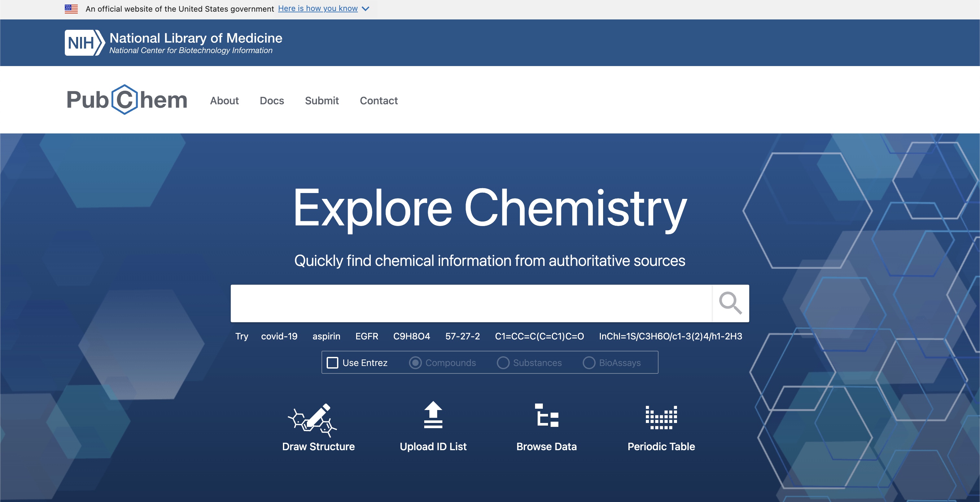Try the InChI=1S/C3H6O example query
980x502 pixels.
click(x=671, y=337)
